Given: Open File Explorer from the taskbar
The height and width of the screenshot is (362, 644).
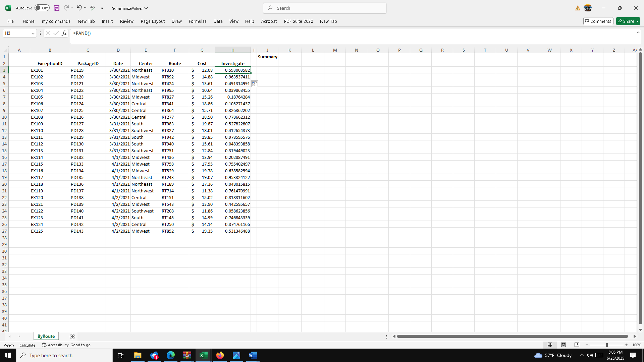Looking at the screenshot, I should tap(138, 355).
